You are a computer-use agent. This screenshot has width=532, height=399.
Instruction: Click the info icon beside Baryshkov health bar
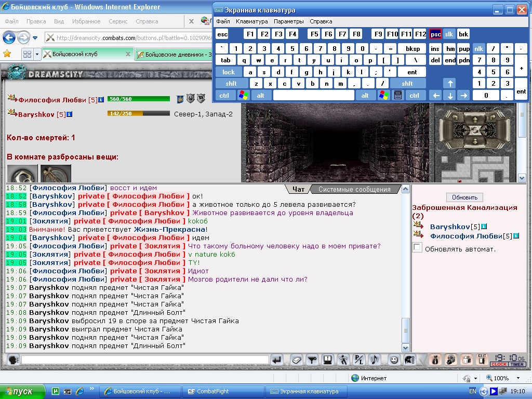(x=69, y=114)
